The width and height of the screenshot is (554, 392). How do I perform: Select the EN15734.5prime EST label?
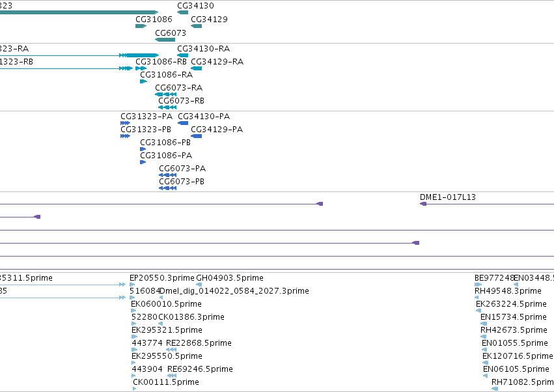tap(514, 317)
